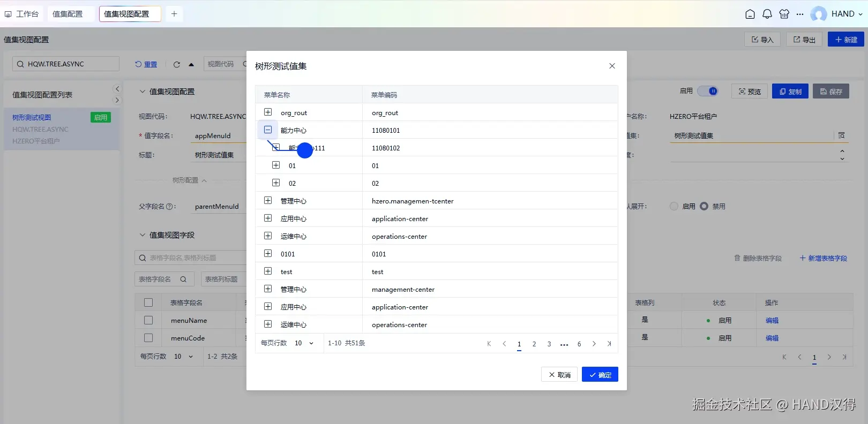868x424 pixels.
Task: Go to last page in dialog pagination
Action: pyautogui.click(x=609, y=344)
